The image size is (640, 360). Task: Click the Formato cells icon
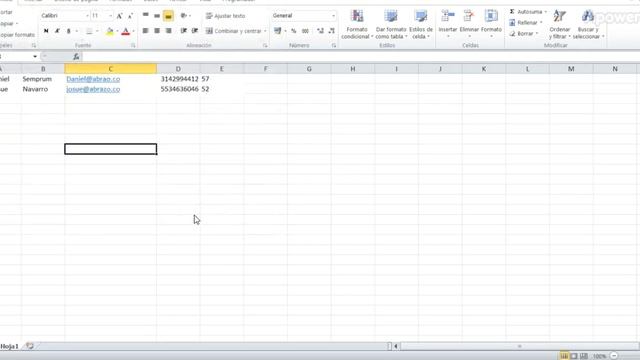point(491,16)
